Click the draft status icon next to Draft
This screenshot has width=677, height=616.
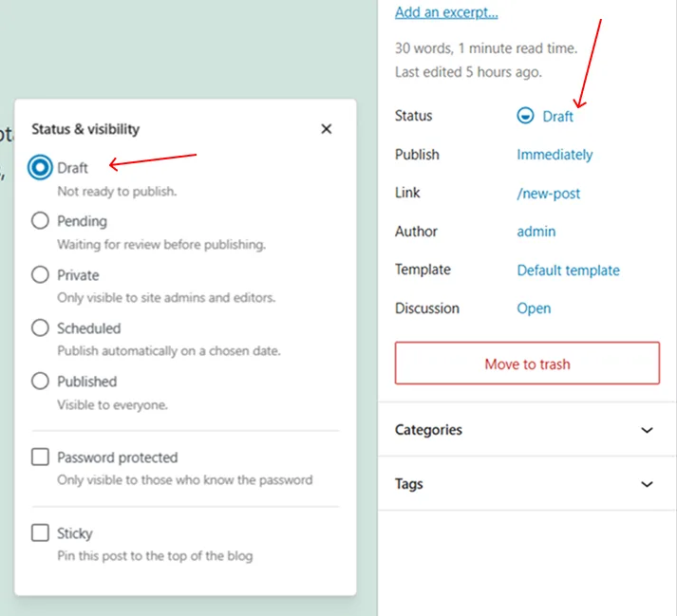pos(525,116)
